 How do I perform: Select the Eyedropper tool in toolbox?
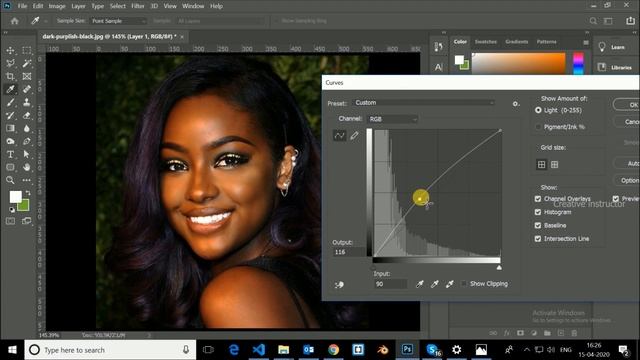(10, 89)
